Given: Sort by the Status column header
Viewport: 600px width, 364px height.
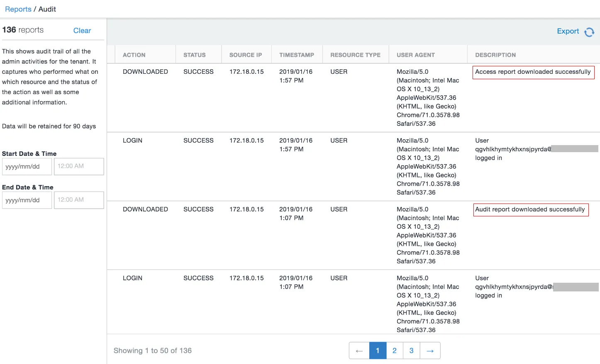Looking at the screenshot, I should 195,55.
